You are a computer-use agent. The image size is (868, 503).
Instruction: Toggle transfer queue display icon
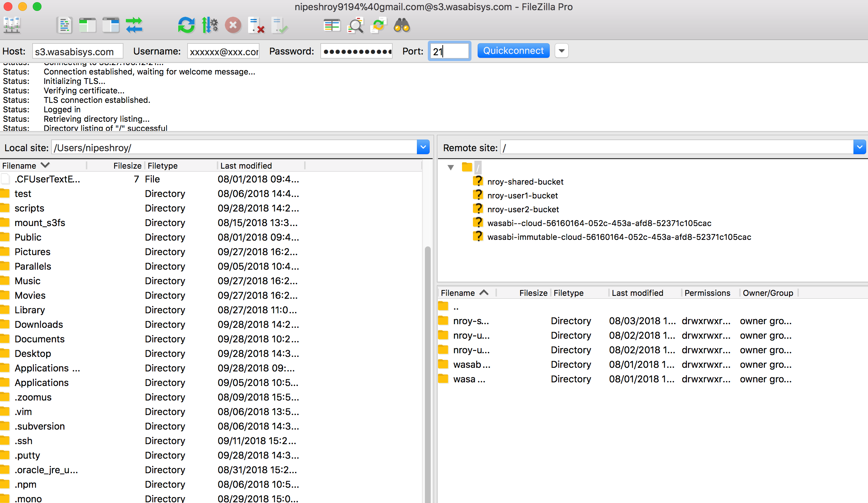(134, 25)
